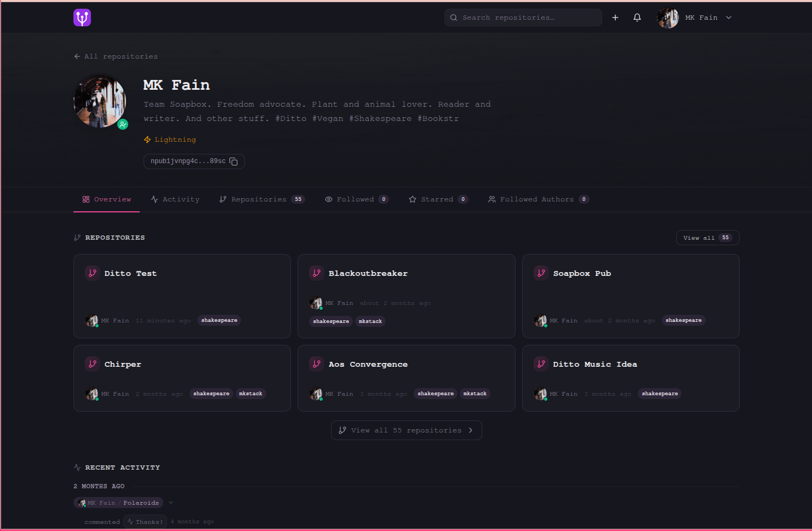Open the Followed Authors tab
Viewport: 812px width, 531px height.
(x=539, y=199)
